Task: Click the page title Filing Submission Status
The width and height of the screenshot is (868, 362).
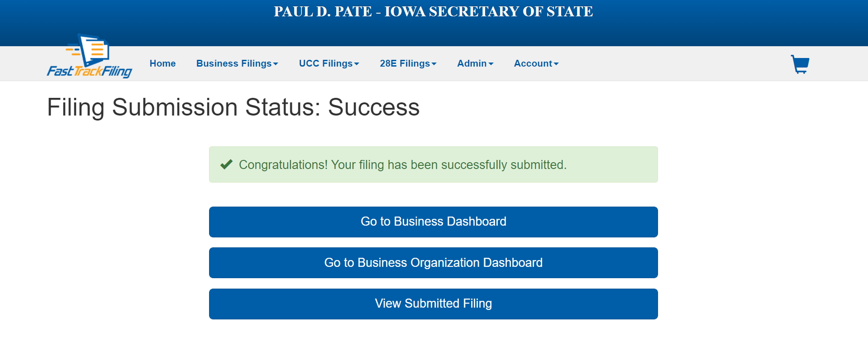Action: (x=233, y=107)
